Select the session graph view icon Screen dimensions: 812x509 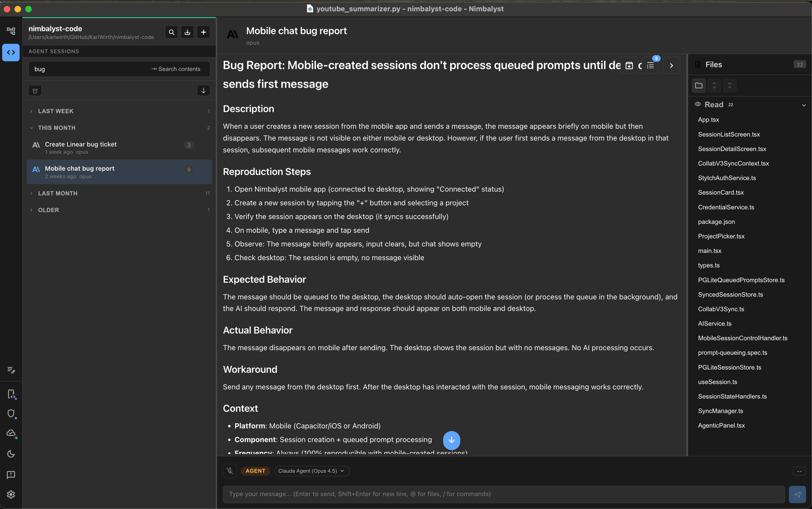click(11, 30)
